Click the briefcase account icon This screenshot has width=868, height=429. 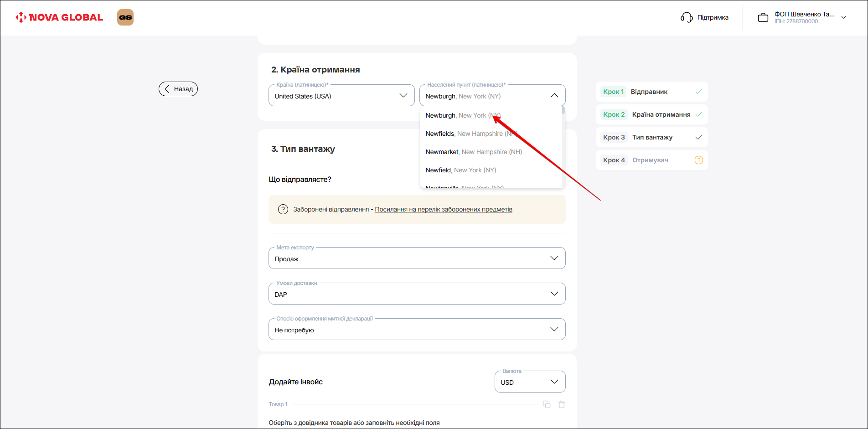pyautogui.click(x=763, y=18)
